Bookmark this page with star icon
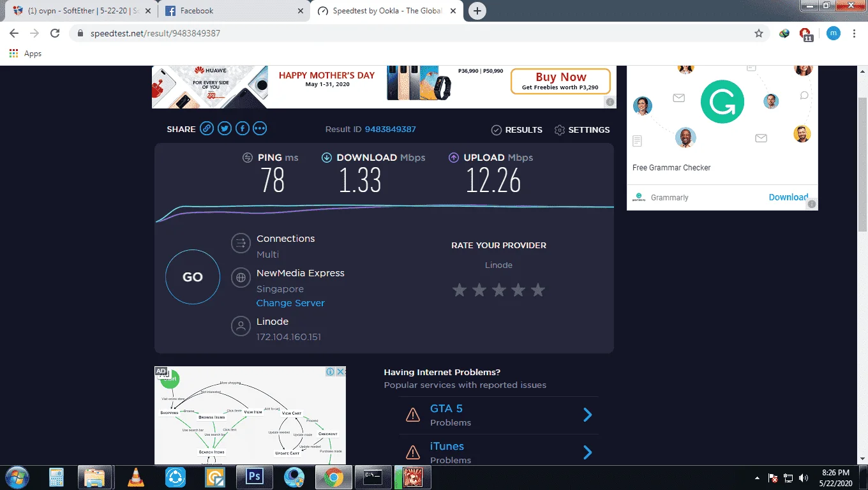The height and width of the screenshot is (490, 868). (759, 33)
